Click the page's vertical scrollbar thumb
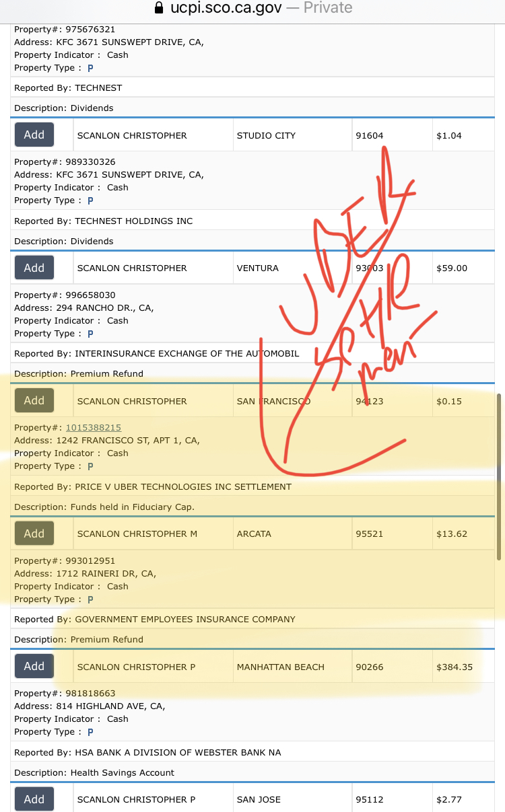This screenshot has width=505, height=812. [499, 476]
